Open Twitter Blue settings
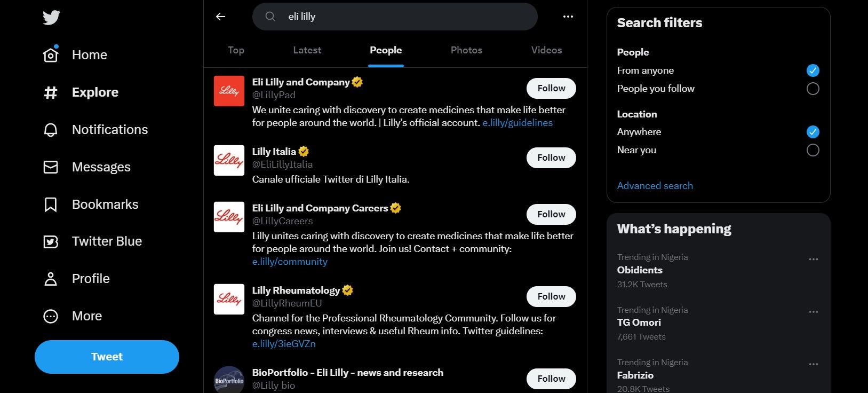The image size is (868, 393). tap(107, 241)
